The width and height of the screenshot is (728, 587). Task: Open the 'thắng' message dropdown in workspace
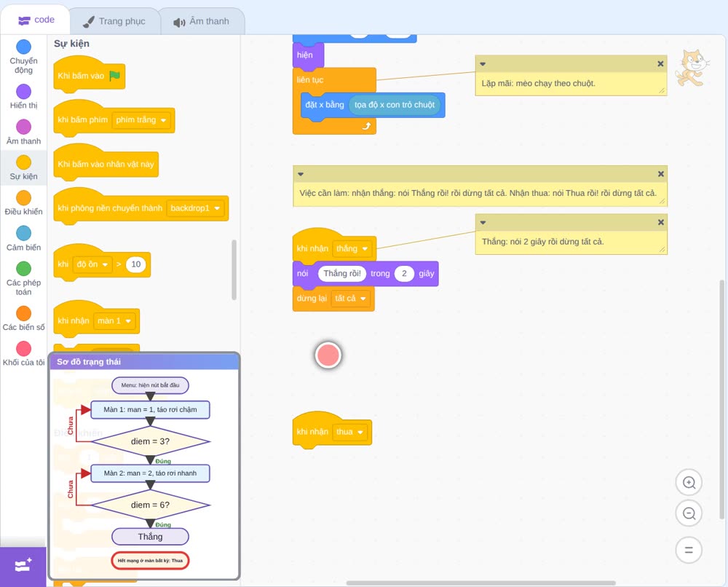coord(352,248)
